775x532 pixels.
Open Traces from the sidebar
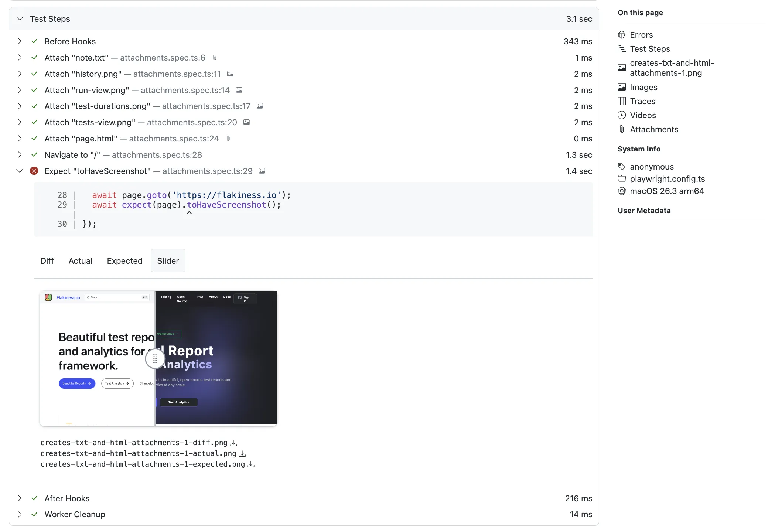click(x=642, y=101)
